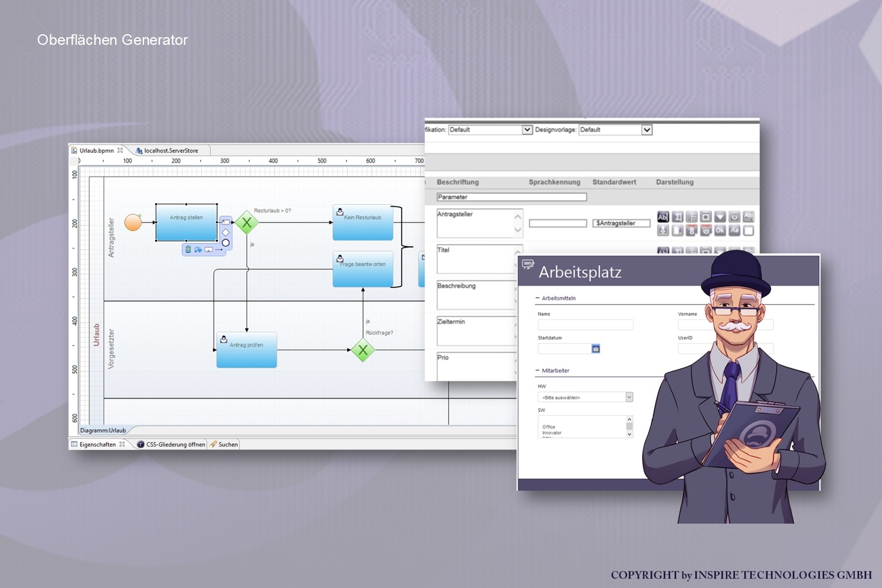Click the annotation icon in the context pad
This screenshot has height=588, width=882.
208,249
